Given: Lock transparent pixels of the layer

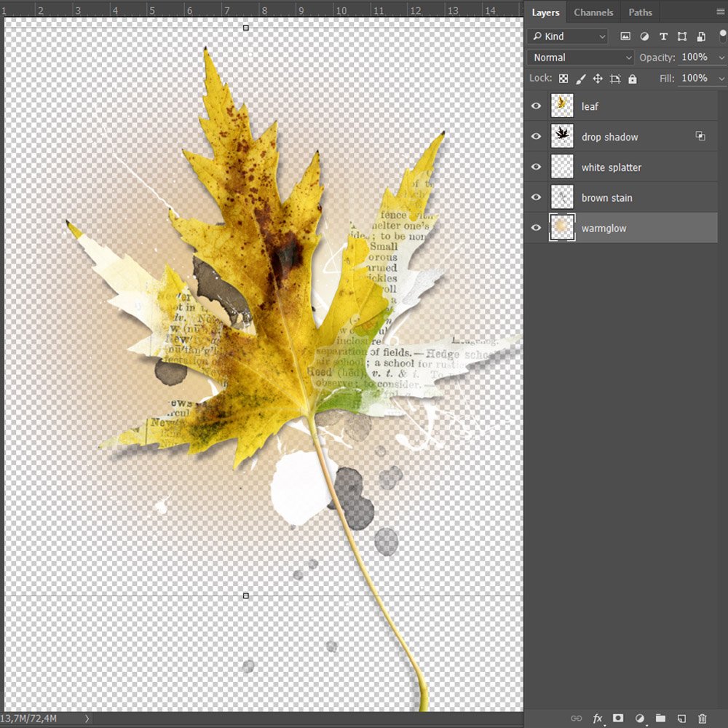Looking at the screenshot, I should coord(563,79).
